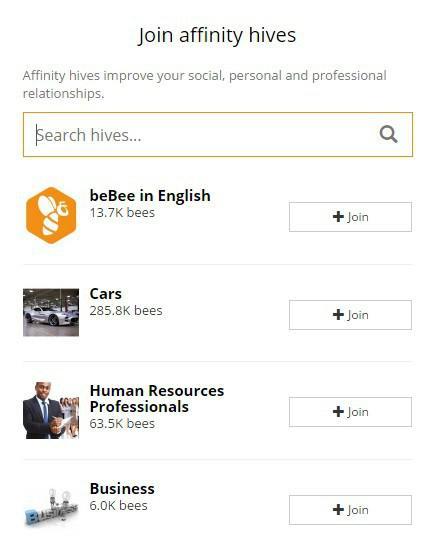Join the beBee in English hive
The width and height of the screenshot is (438, 541).
coord(350,217)
